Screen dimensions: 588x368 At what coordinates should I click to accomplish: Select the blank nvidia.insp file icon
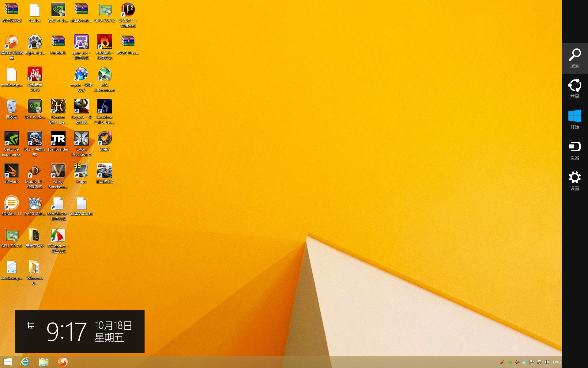(x=12, y=77)
